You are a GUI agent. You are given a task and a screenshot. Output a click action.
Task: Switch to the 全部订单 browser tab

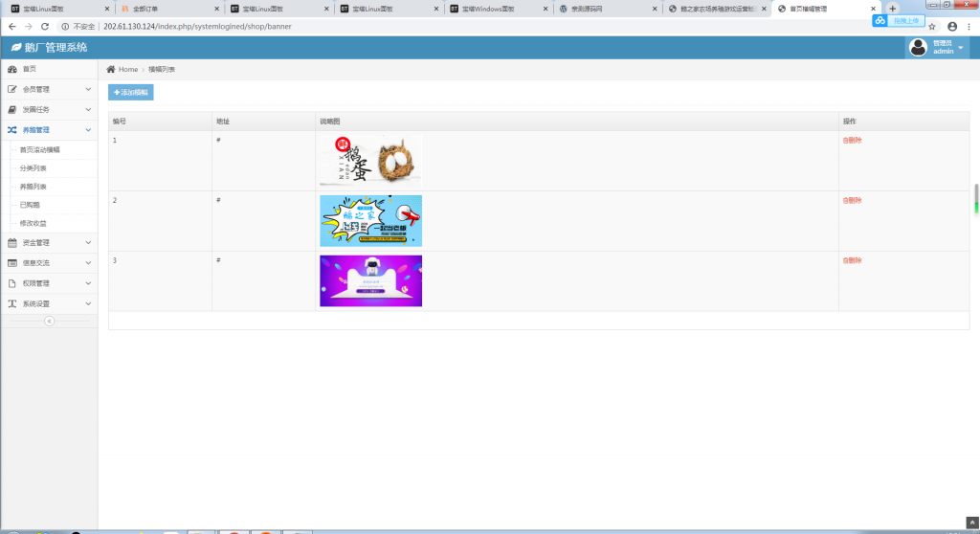pos(145,9)
